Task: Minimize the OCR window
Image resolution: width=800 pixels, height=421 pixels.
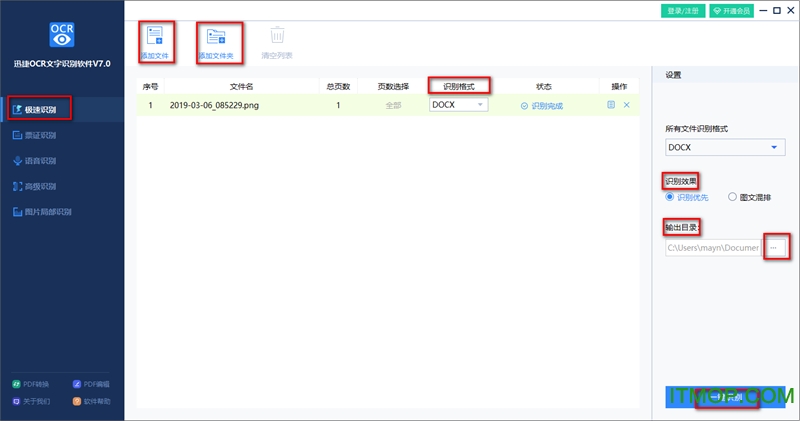Action: [x=763, y=10]
